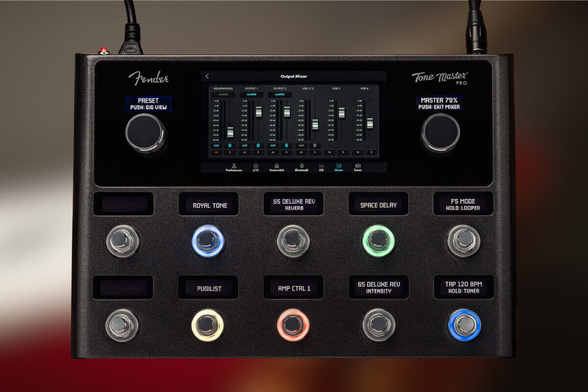Push the MASTER knob to exit mixer
The image size is (588, 392).
pos(441,133)
